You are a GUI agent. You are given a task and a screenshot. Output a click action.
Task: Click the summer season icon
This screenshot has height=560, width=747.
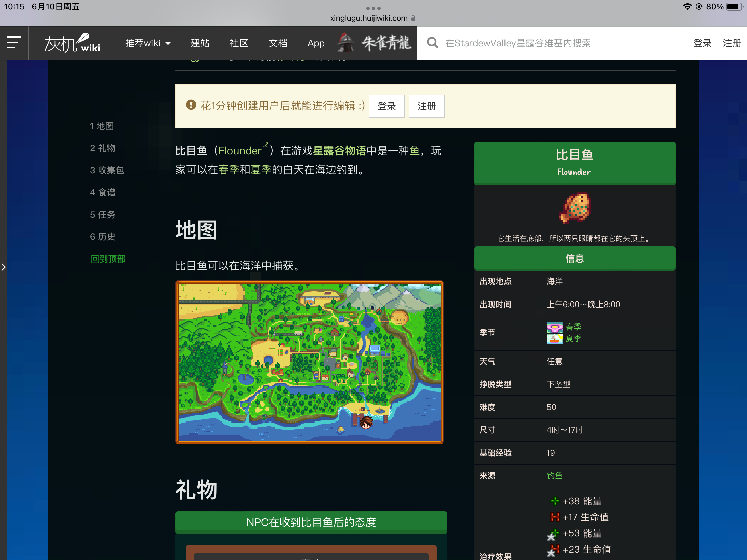555,339
